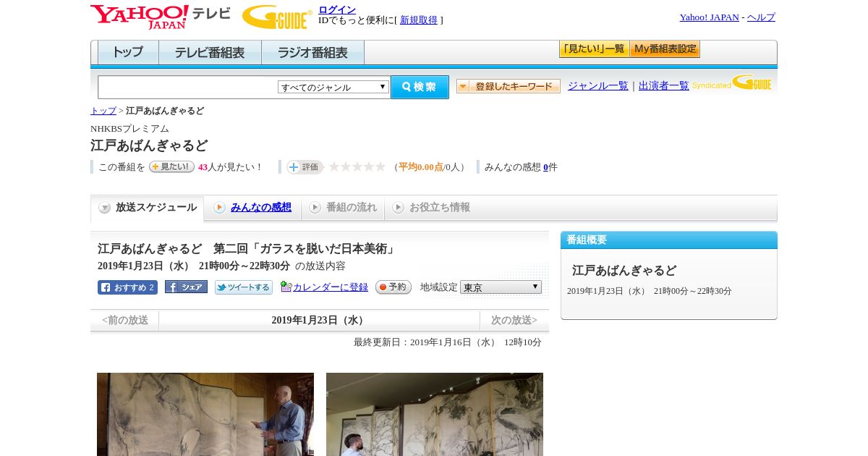Click the 評価 rating plus button
Viewport: 868px width, 456px height.
point(305,167)
